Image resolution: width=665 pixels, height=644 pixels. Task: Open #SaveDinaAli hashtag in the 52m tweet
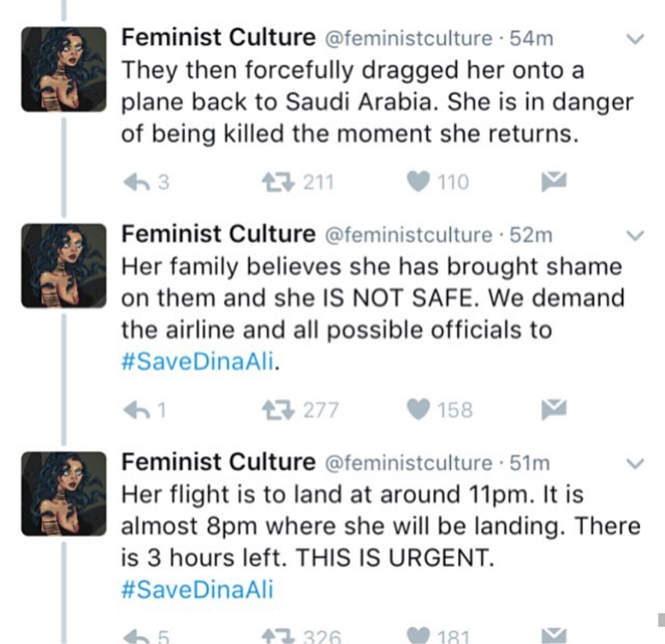coord(197,363)
